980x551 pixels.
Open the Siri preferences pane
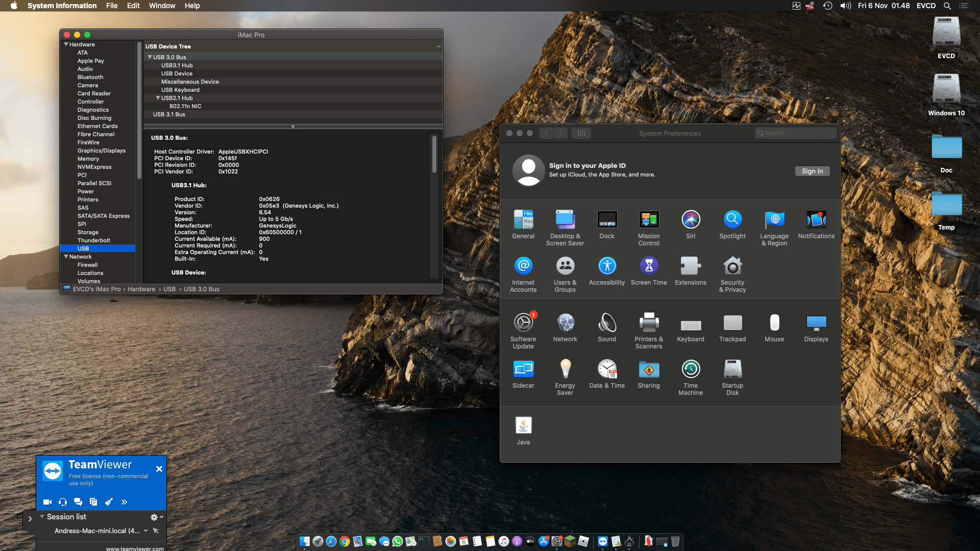691,224
